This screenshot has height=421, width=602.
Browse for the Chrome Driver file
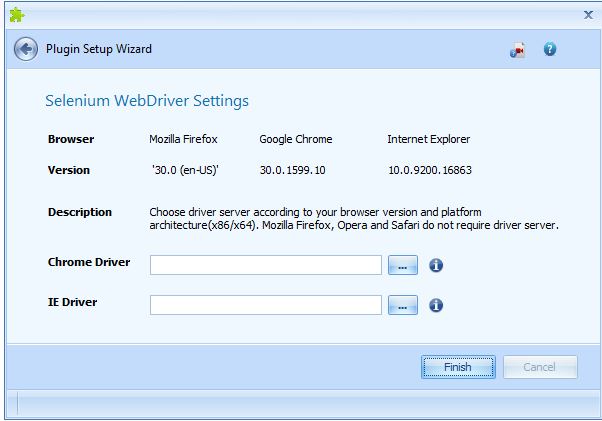click(x=403, y=265)
